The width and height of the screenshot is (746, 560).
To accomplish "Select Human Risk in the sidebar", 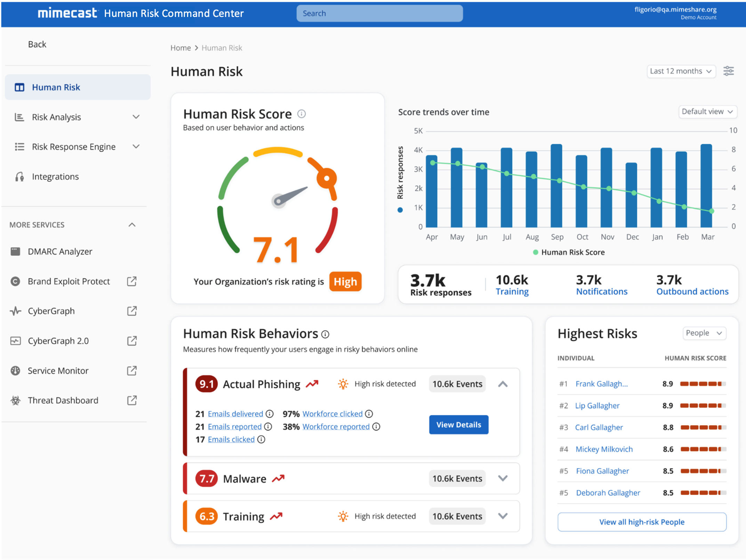I will (x=78, y=87).
